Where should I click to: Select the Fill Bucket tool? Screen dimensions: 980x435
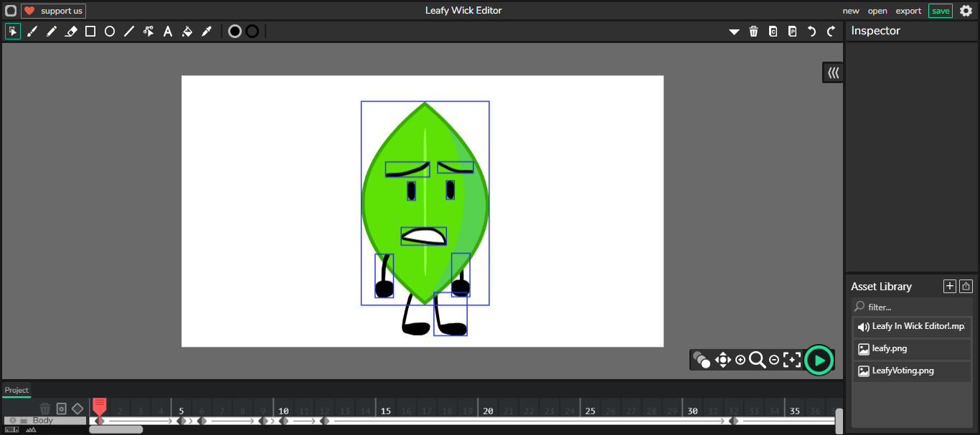tap(187, 32)
